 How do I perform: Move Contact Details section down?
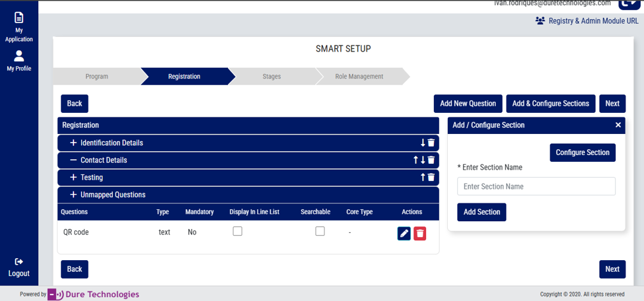click(423, 160)
